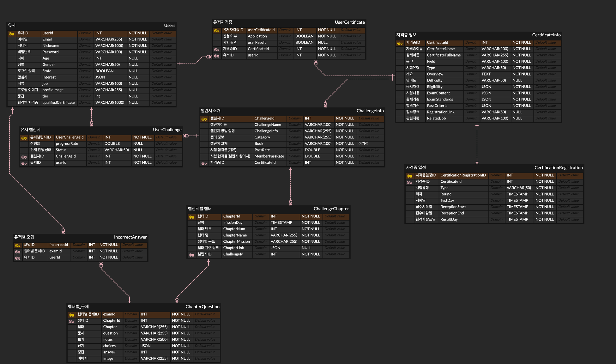Click the Password column in Users table
This screenshot has width=616, height=364.
pyautogui.click(x=51, y=52)
